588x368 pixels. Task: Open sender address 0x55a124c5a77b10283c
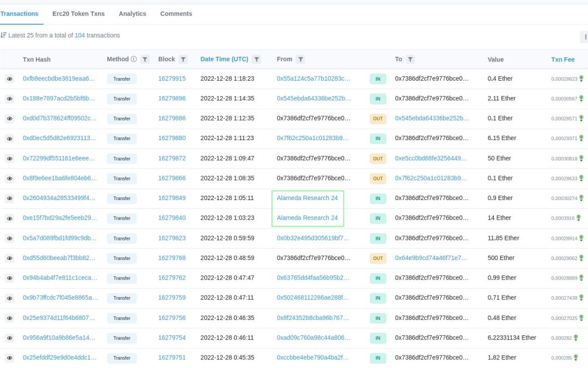(313, 79)
